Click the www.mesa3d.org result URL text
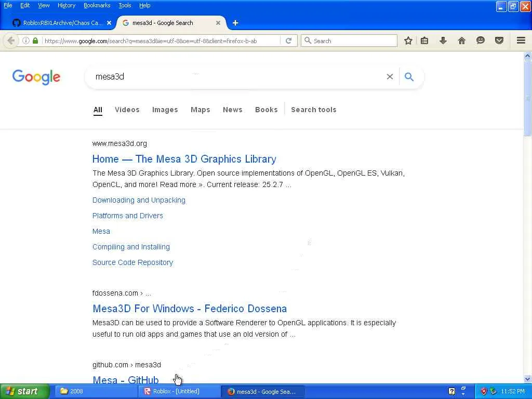 coord(119,143)
